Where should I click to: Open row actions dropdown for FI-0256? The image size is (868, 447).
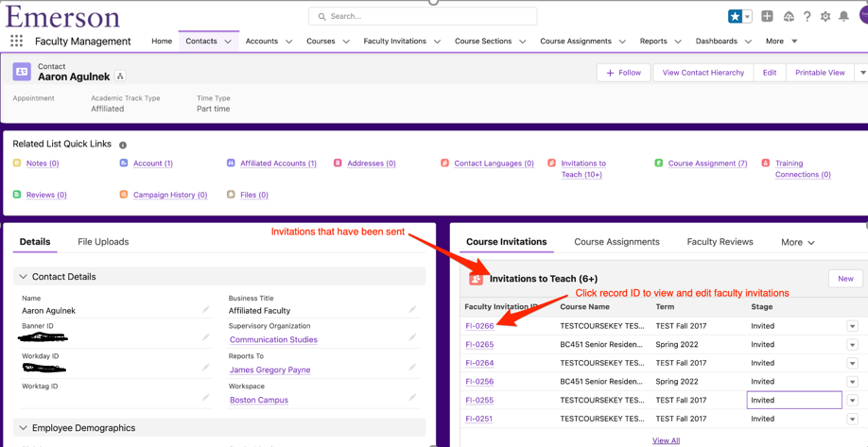[852, 382]
